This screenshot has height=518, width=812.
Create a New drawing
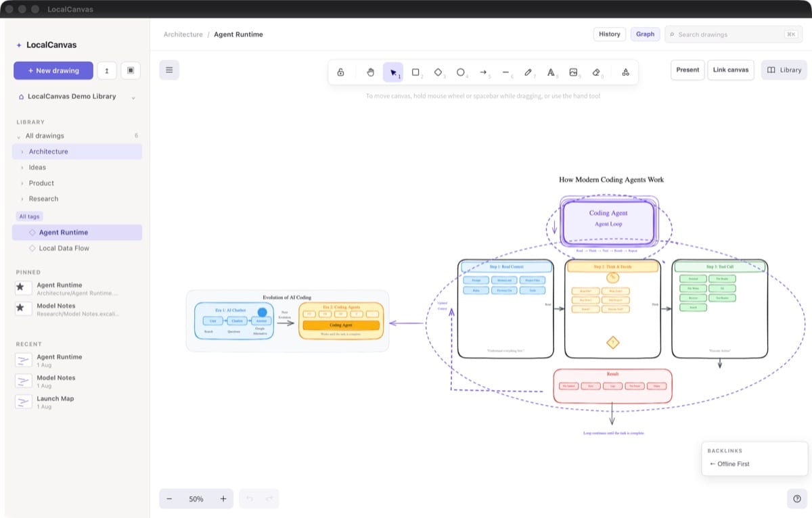pyautogui.click(x=53, y=70)
